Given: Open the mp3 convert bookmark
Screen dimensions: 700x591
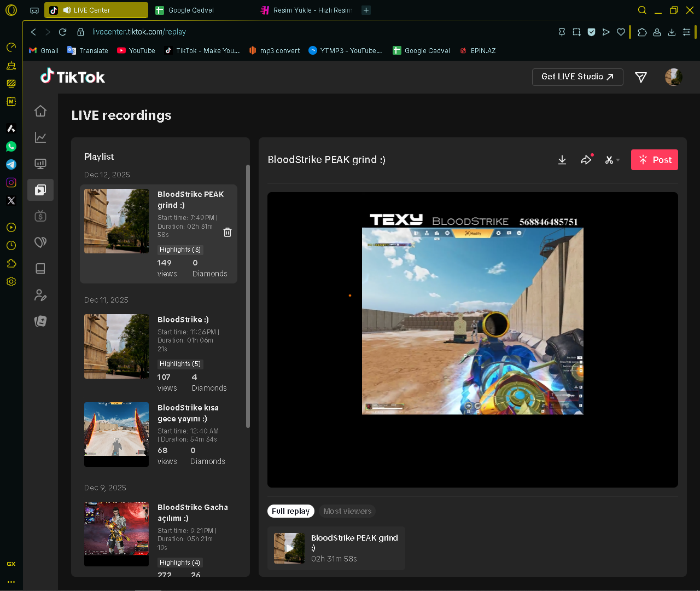Looking at the screenshot, I should point(275,51).
